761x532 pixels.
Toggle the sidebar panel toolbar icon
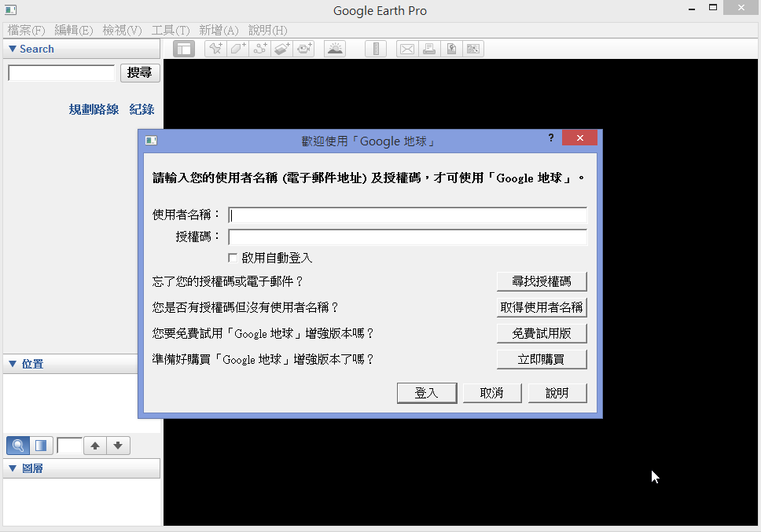[184, 49]
